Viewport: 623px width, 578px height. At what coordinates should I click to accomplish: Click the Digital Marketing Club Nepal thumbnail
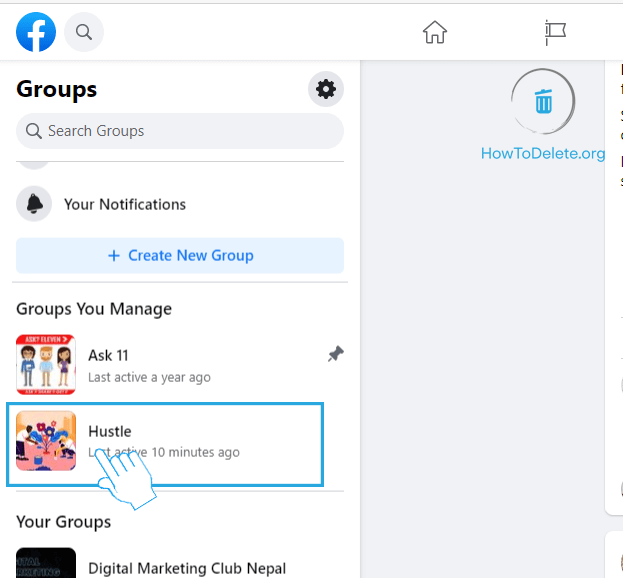46,563
